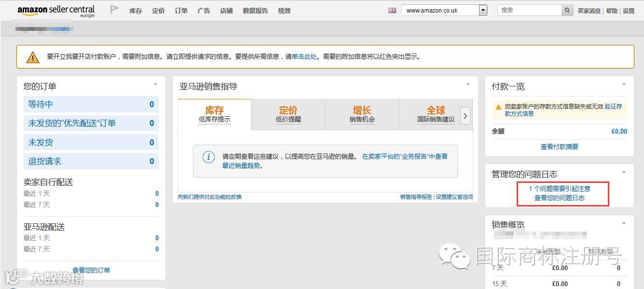Open the 设置 link
The width and height of the screenshot is (644, 289).
point(629,11)
